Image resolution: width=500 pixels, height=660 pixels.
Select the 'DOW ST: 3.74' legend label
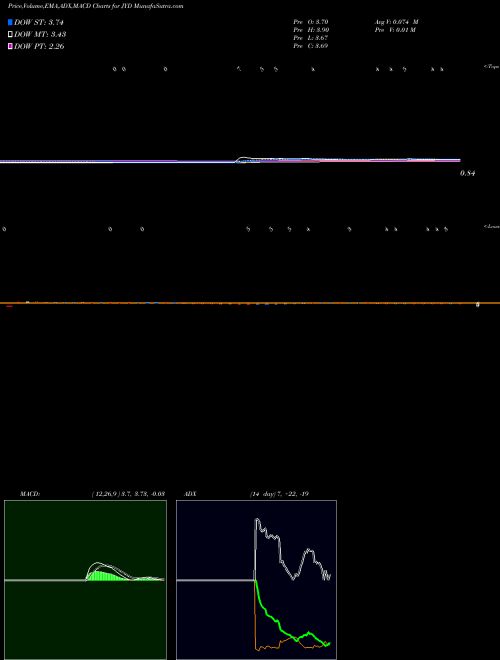[x=39, y=22]
